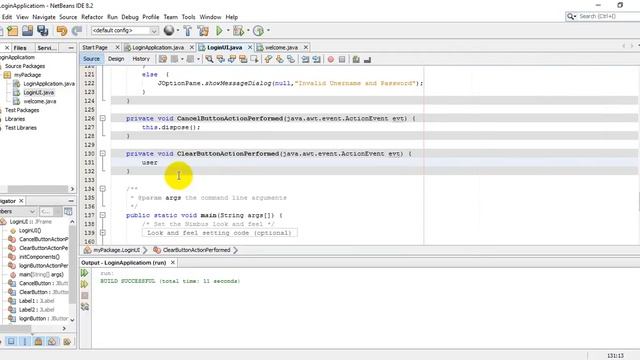Click the Profile Project toolbar icon
This screenshot has height=360, width=640.
click(258, 31)
